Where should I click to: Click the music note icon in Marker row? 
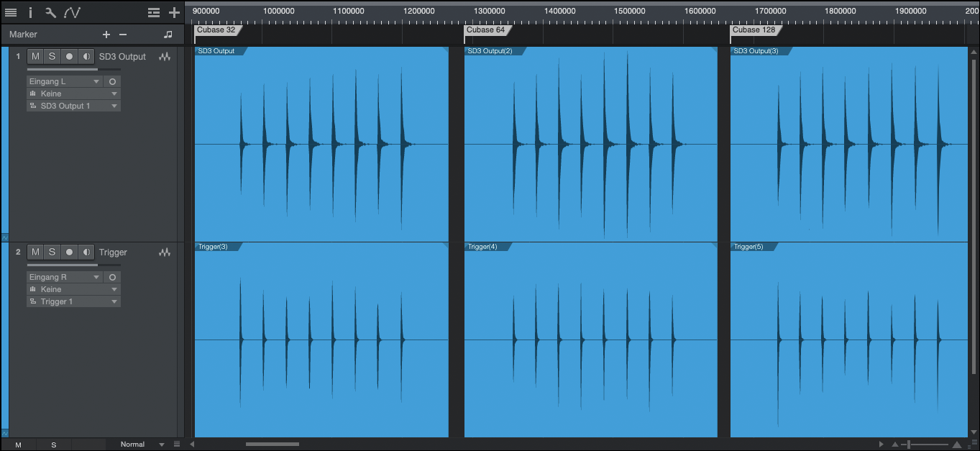(x=168, y=35)
